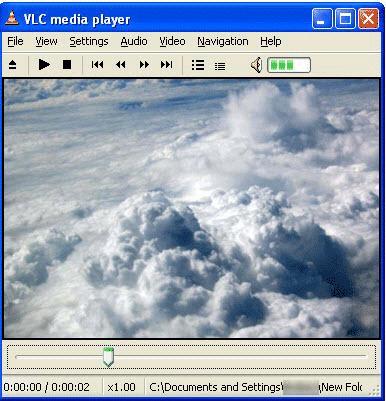Open the Video menu
This screenshot has width=386, height=401.
[x=172, y=41]
